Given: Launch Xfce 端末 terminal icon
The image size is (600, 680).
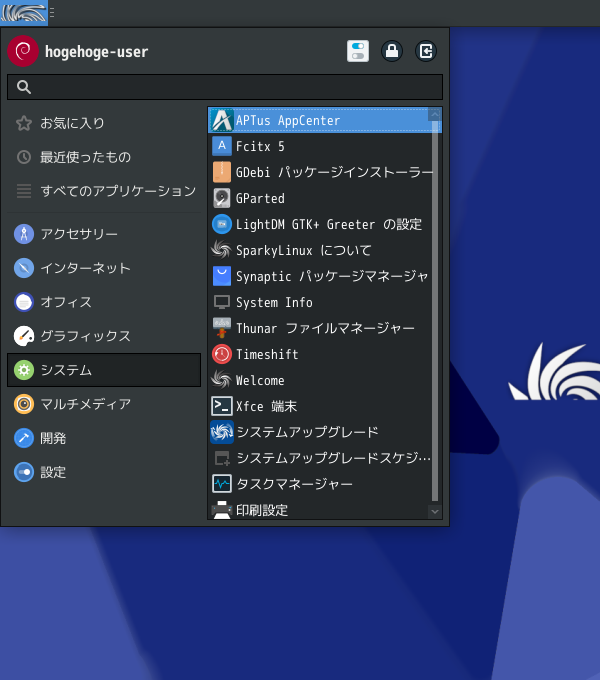Looking at the screenshot, I should (222, 406).
